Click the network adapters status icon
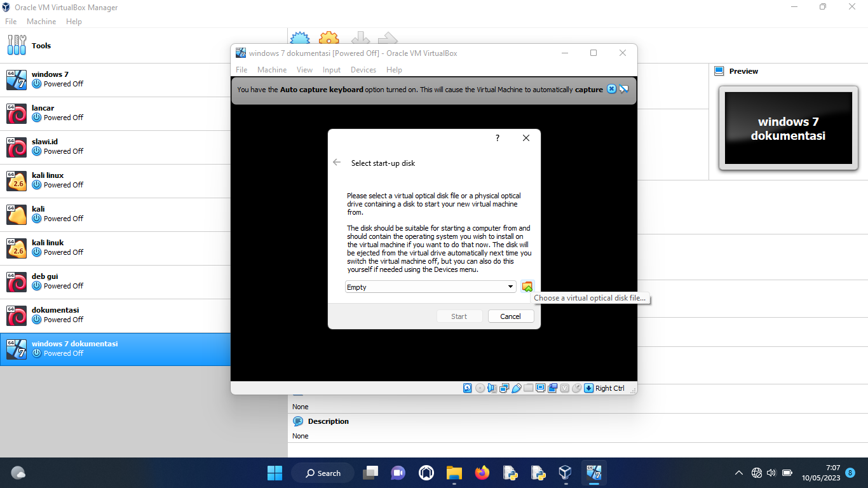The width and height of the screenshot is (868, 488). [504, 388]
